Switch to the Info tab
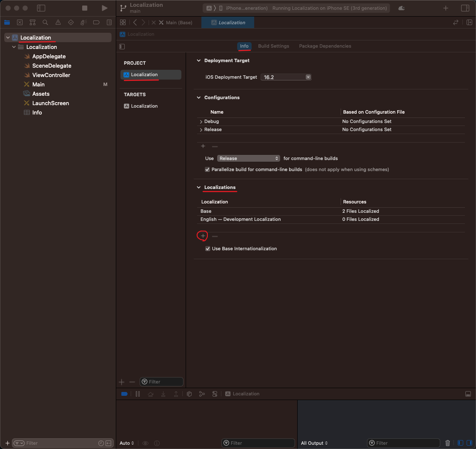The height and width of the screenshot is (449, 476). pyautogui.click(x=244, y=46)
